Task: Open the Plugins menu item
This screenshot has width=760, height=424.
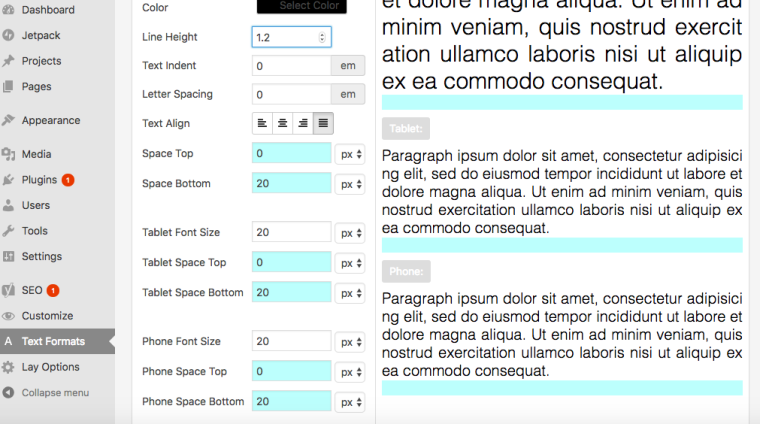Action: click(x=40, y=180)
